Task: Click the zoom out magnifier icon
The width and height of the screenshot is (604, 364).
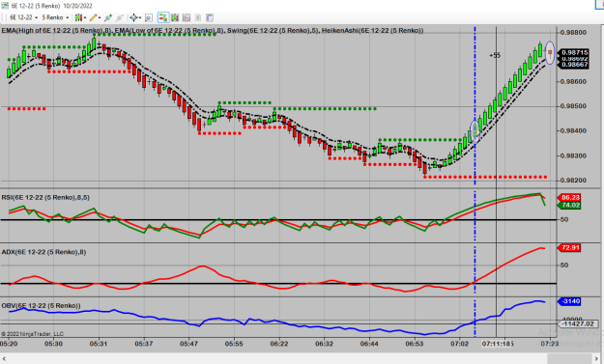Action: click(x=120, y=17)
